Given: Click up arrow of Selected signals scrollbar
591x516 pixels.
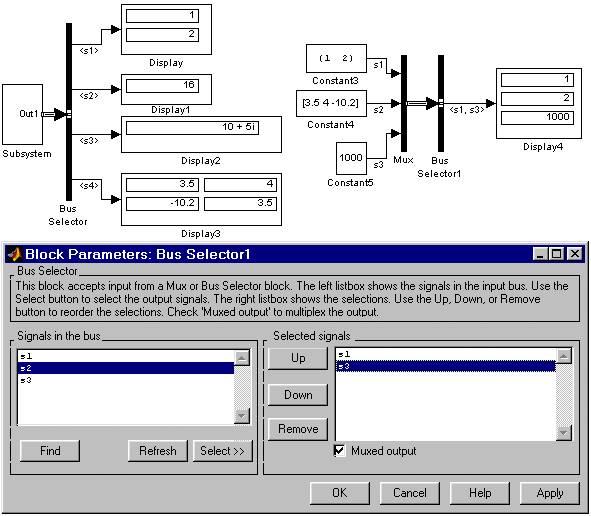Looking at the screenshot, I should (x=564, y=356).
